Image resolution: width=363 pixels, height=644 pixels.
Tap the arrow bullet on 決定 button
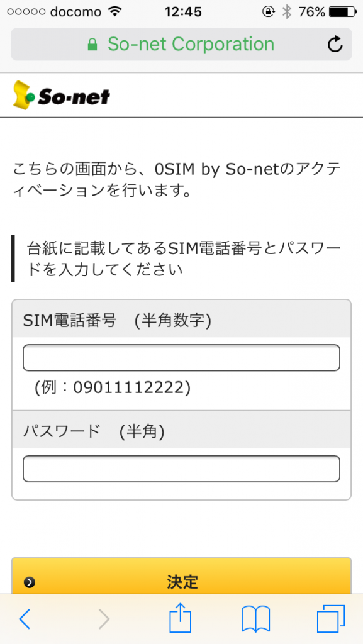tap(30, 582)
